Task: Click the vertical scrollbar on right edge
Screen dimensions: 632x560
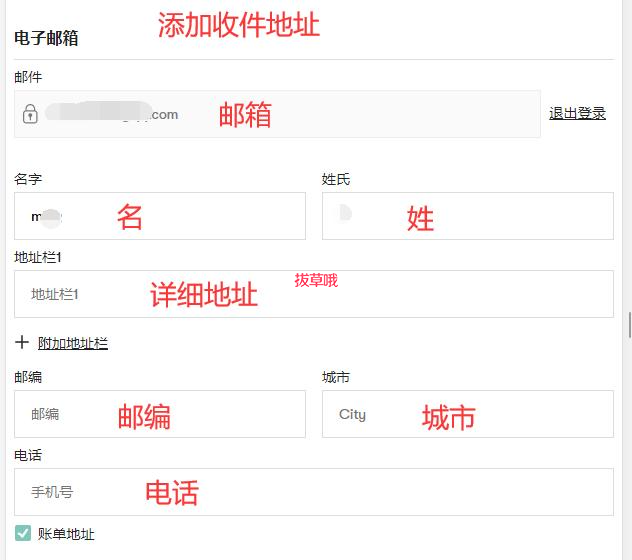Action: coord(630,325)
